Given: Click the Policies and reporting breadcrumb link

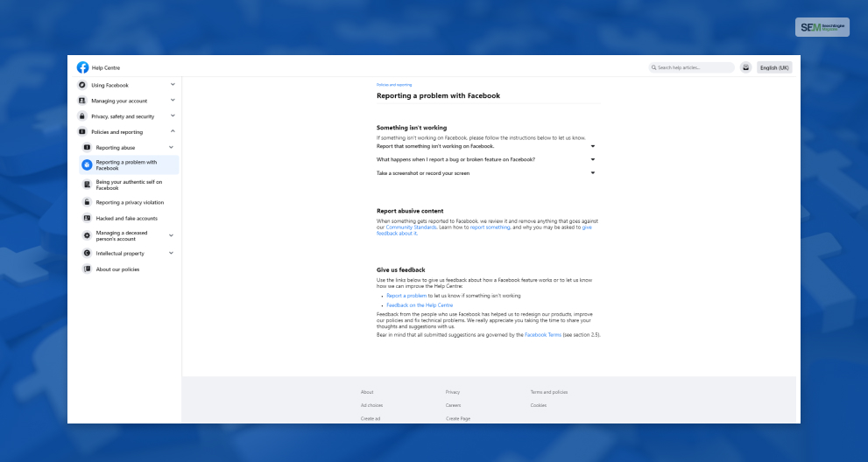Looking at the screenshot, I should (394, 85).
